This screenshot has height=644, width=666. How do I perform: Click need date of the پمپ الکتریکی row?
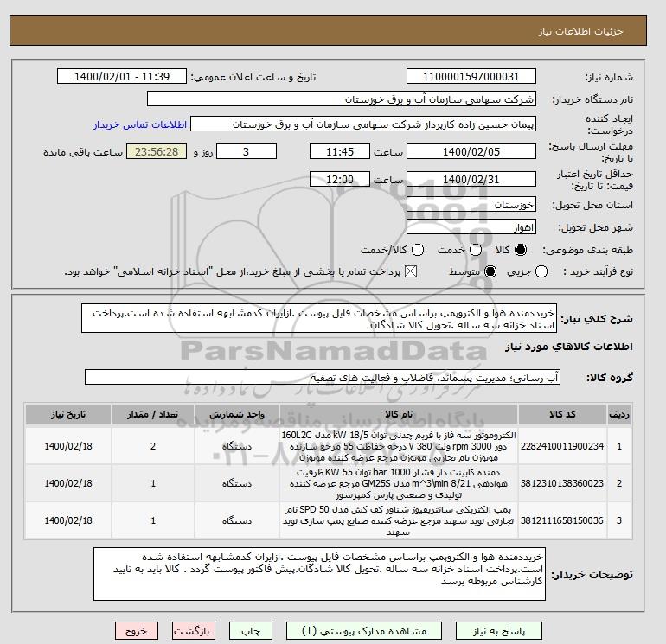[x=68, y=520]
